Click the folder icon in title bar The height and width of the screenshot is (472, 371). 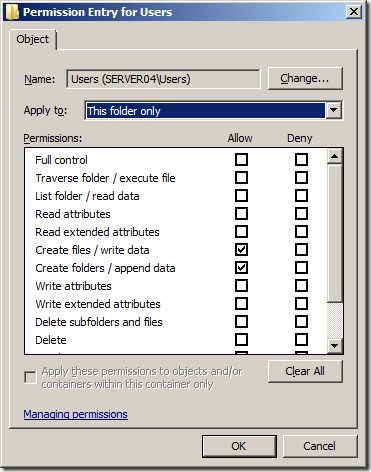coord(12,12)
